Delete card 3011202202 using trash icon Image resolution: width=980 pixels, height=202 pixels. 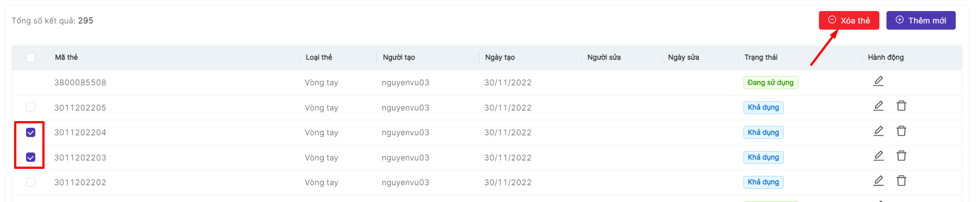click(x=901, y=181)
